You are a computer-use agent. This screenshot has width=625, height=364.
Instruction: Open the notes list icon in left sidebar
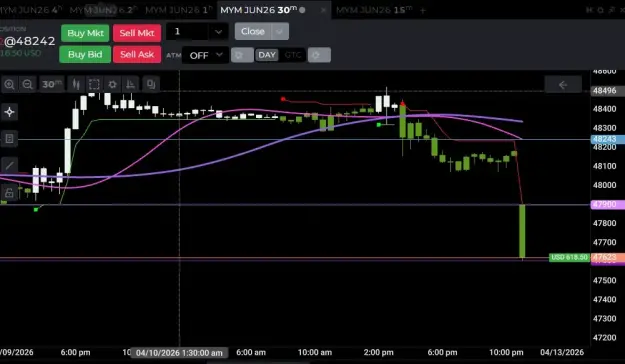[9, 139]
